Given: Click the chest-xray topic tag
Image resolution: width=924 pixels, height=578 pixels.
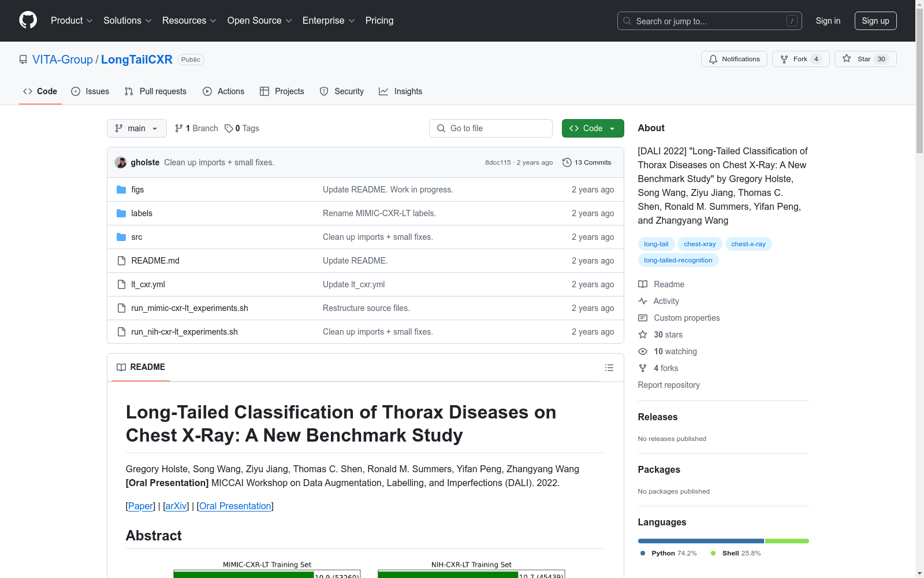Looking at the screenshot, I should click(700, 244).
